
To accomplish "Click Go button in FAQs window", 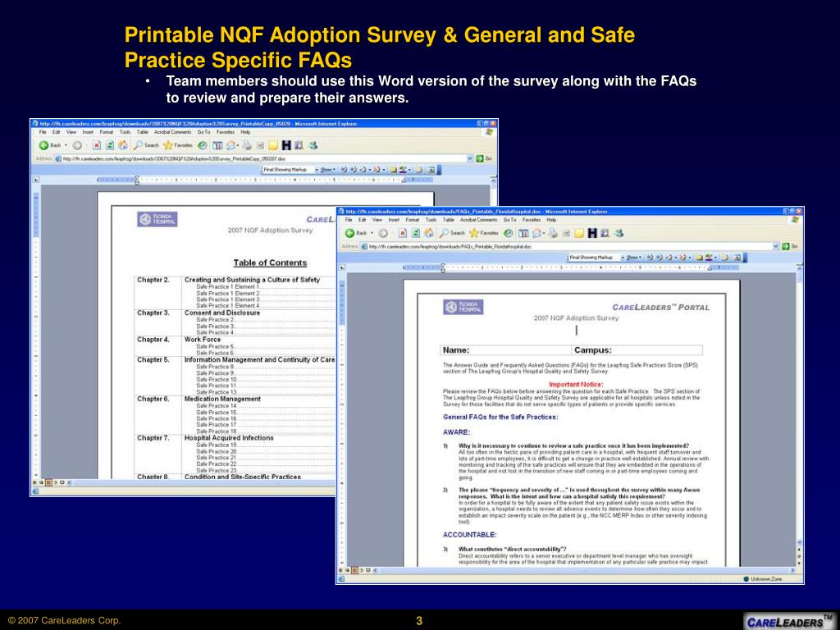I will 790,246.
